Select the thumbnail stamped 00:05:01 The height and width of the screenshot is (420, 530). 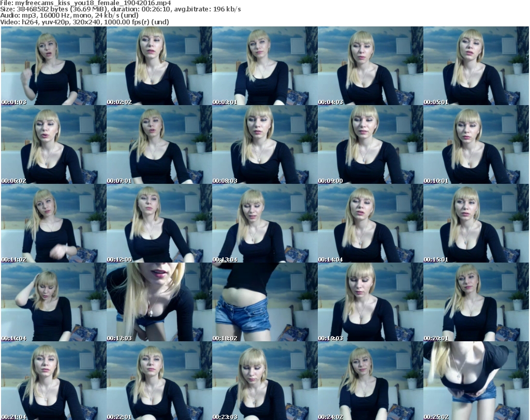pyautogui.click(x=476, y=66)
